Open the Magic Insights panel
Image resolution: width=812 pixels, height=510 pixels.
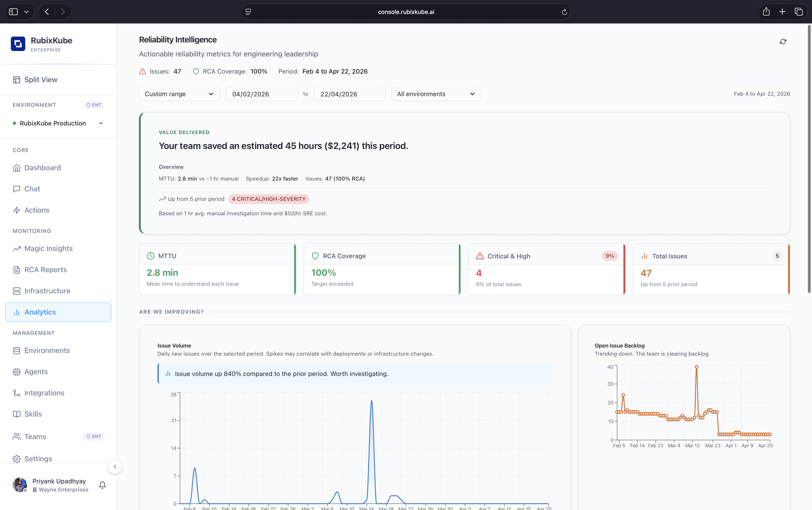click(x=48, y=248)
